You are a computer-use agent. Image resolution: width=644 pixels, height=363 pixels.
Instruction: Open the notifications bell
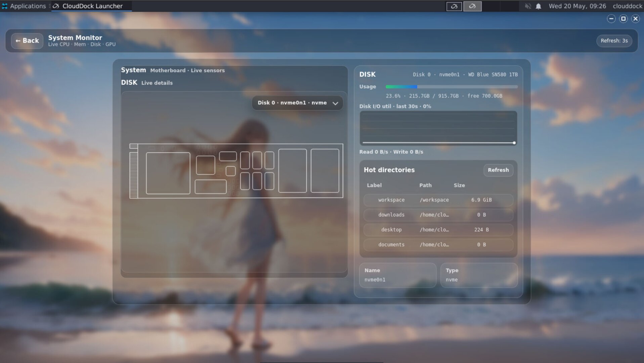pos(538,6)
